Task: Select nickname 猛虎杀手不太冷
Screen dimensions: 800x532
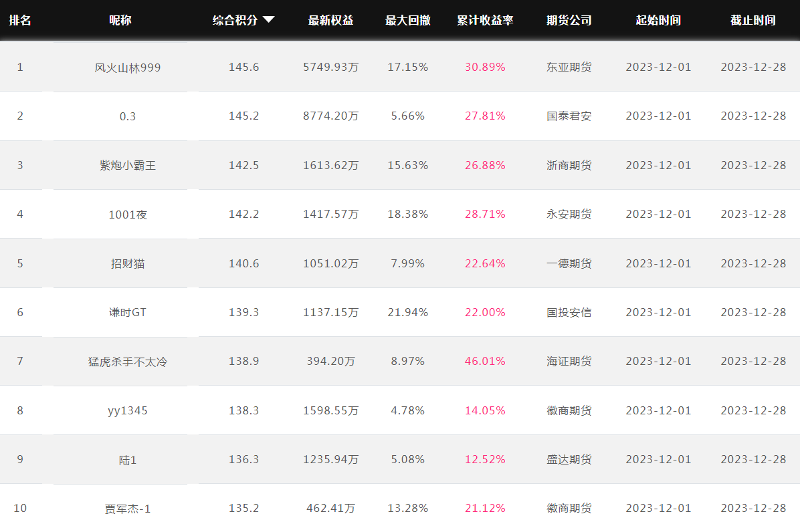Action: pos(128,362)
